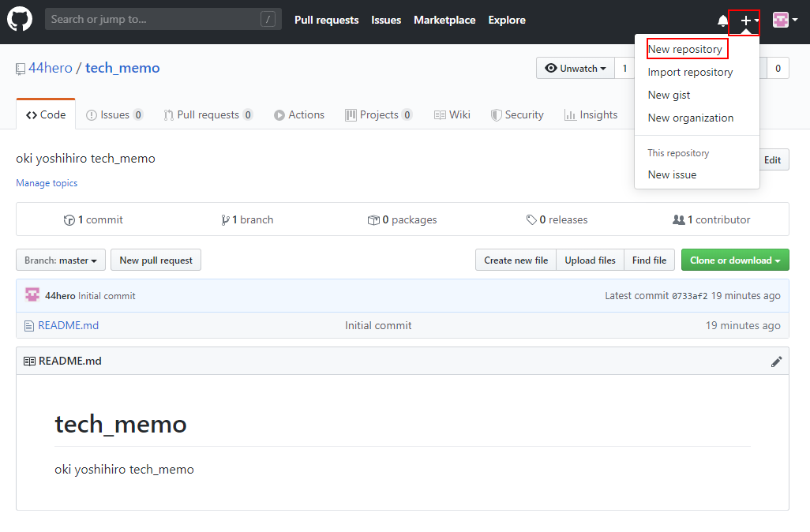Open the plus create-new menu

tap(749, 21)
